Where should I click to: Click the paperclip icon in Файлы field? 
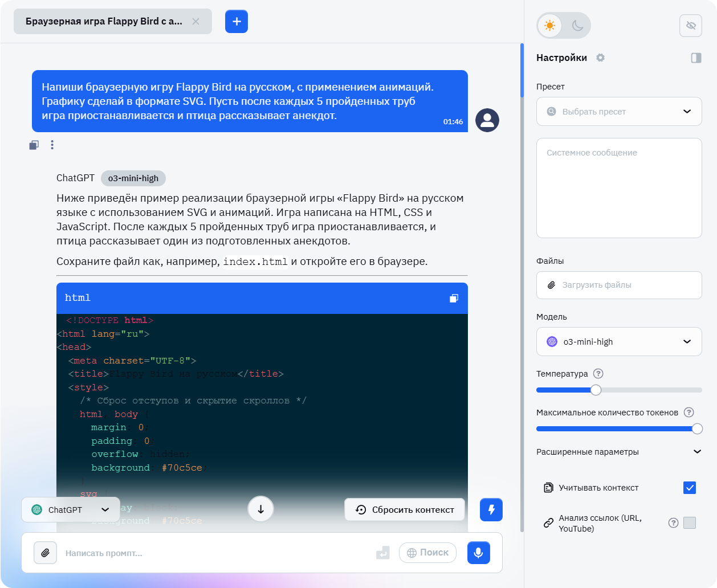(x=551, y=285)
